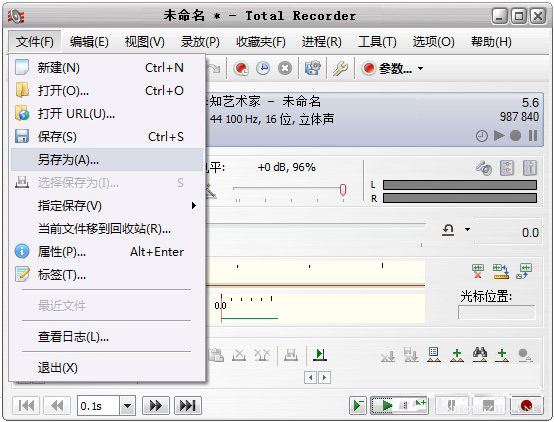Open the 文件(F) menu
The width and height of the screenshot is (554, 422).
tap(35, 42)
